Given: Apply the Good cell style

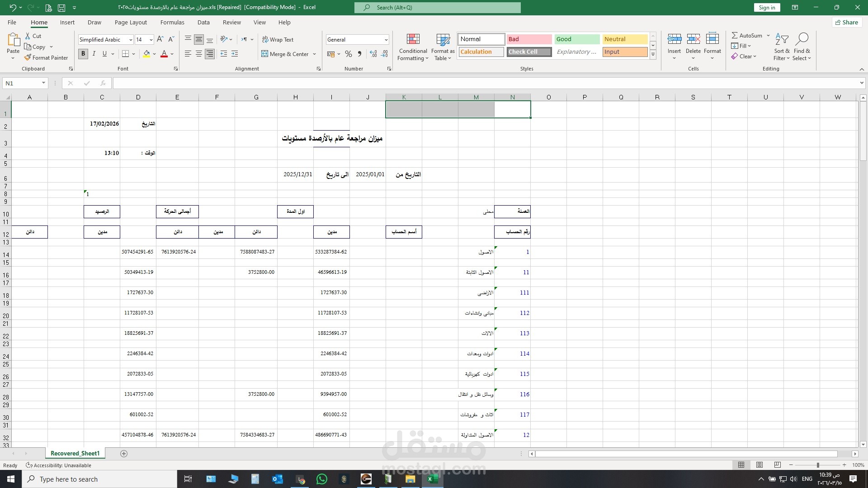Looking at the screenshot, I should click(x=577, y=39).
